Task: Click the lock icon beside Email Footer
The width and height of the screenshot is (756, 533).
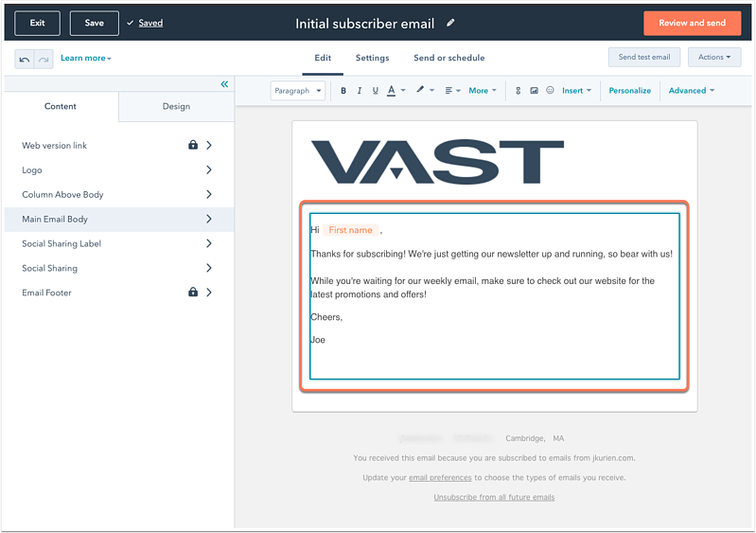Action: point(193,292)
